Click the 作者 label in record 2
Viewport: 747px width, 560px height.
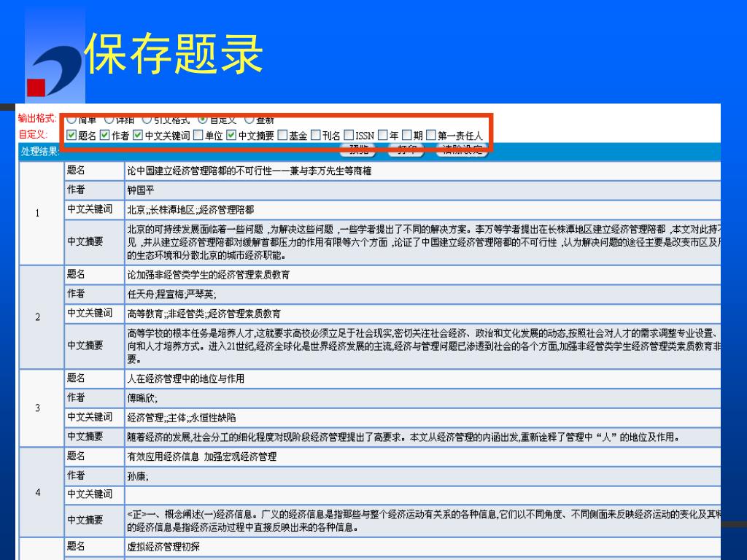point(76,294)
